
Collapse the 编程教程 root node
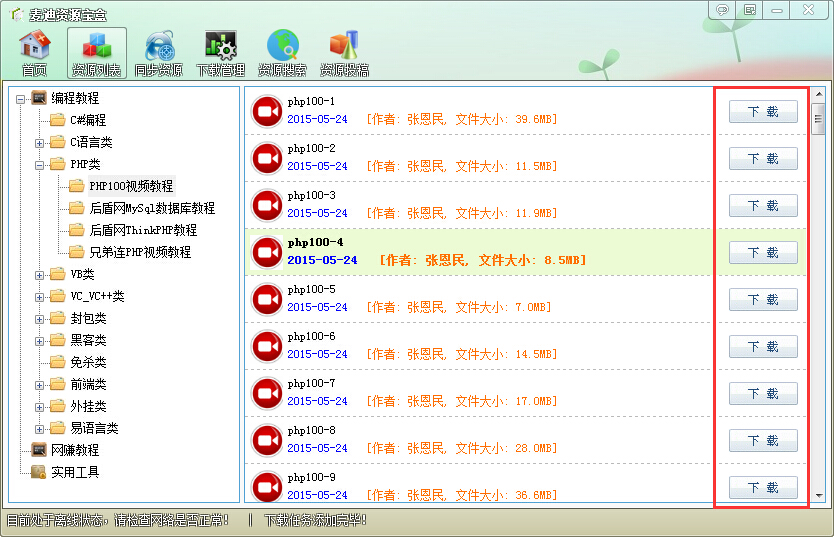pyautogui.click(x=20, y=99)
